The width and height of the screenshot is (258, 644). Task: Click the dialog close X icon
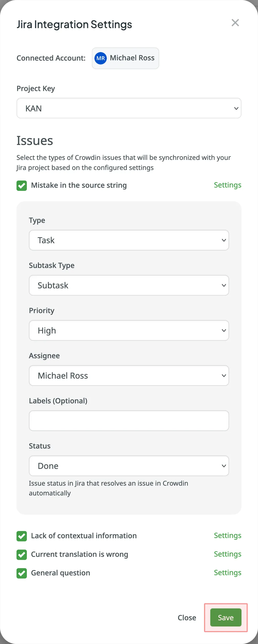click(x=235, y=23)
